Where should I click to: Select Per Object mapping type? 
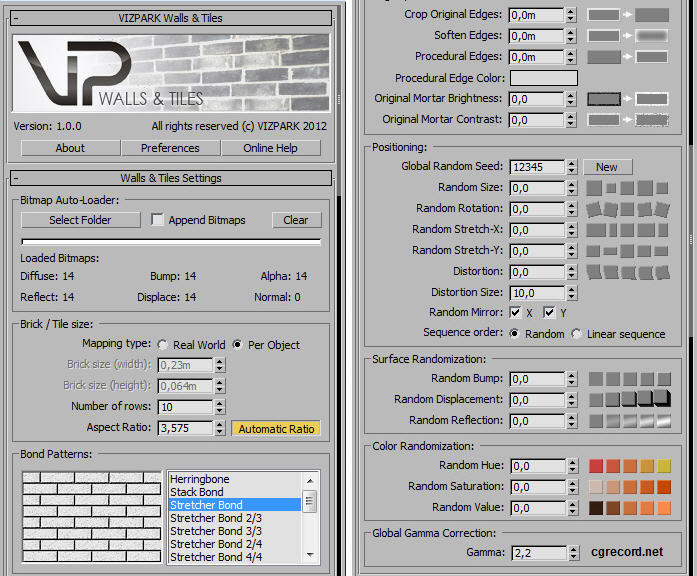tap(237, 344)
